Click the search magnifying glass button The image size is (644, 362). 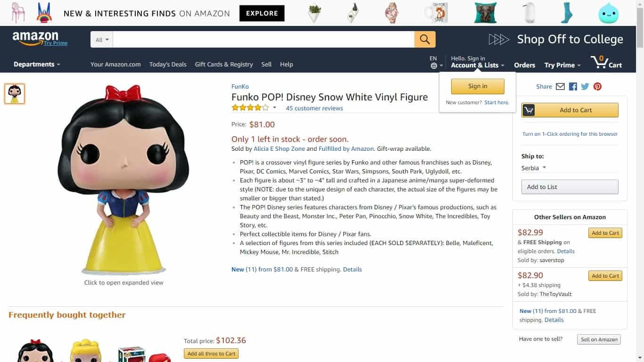pos(425,40)
